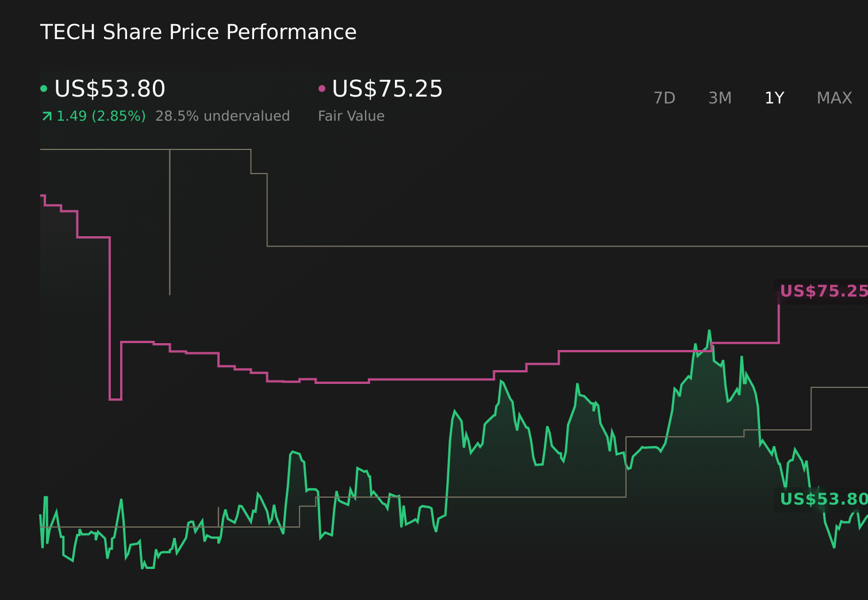This screenshot has height=600, width=868.
Task: Toggle the Fair Value series visibility
Action: (x=322, y=89)
